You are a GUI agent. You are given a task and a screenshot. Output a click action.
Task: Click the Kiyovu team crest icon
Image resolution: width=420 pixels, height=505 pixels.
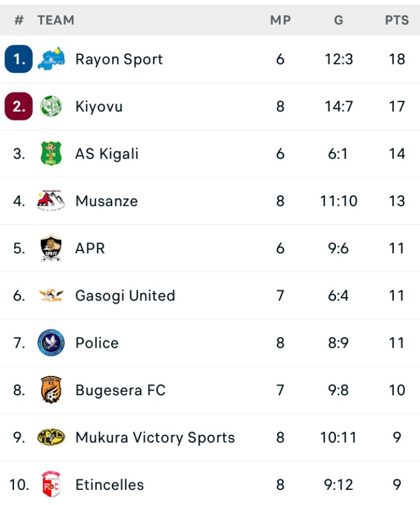pos(51,106)
